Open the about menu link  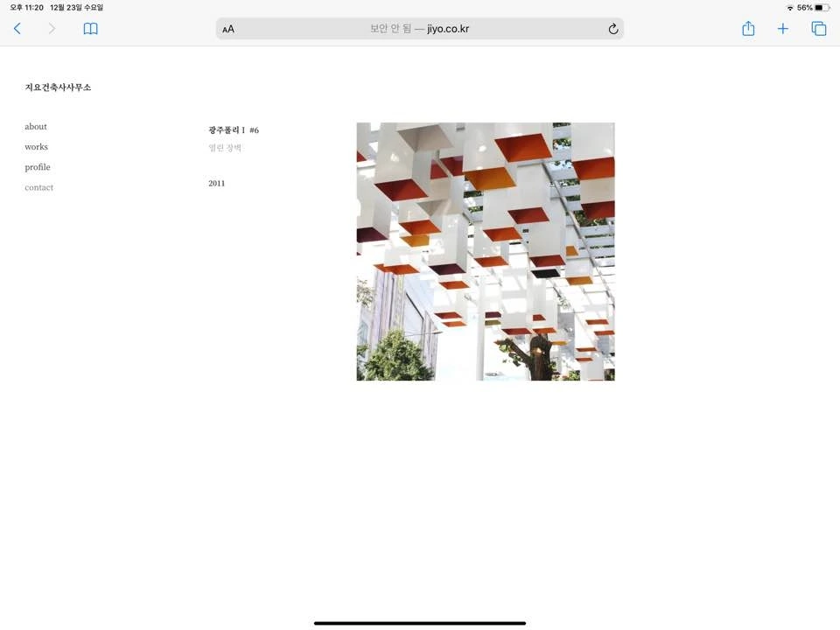(36, 126)
